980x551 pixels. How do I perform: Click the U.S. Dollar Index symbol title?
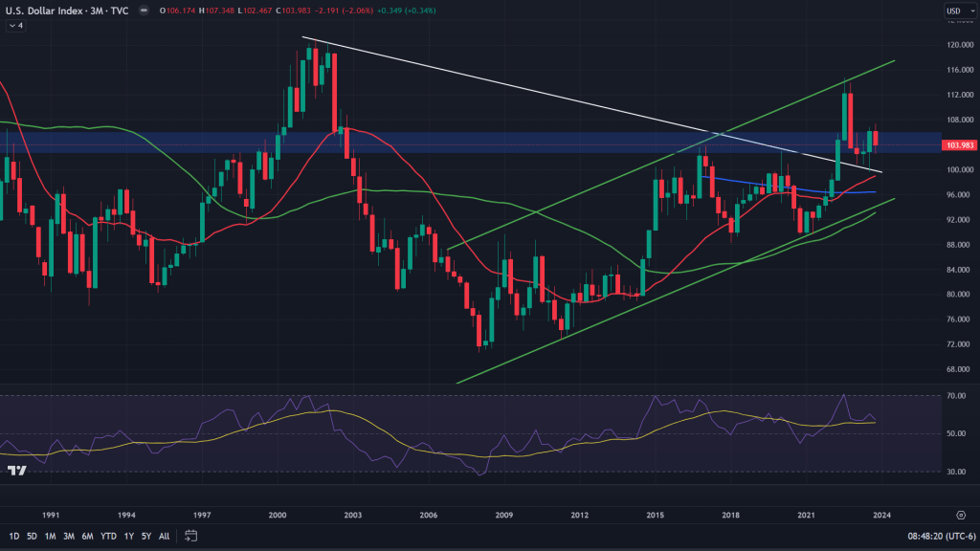point(43,11)
